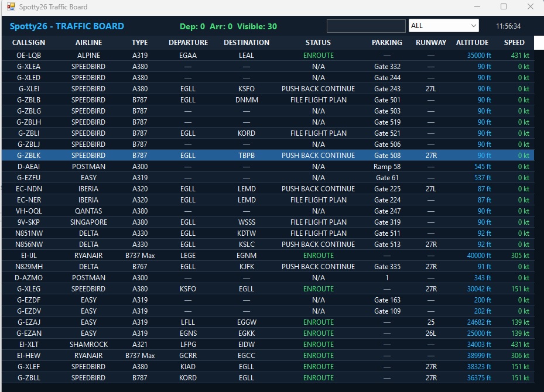This screenshot has height=392, width=544.
Task: Select callsign N829MH
Action: (29, 266)
